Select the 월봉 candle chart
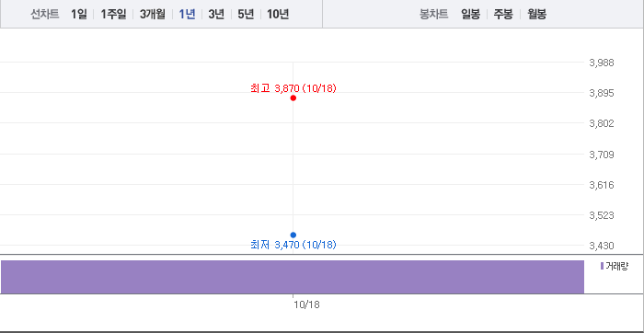644x333 pixels. [x=536, y=15]
